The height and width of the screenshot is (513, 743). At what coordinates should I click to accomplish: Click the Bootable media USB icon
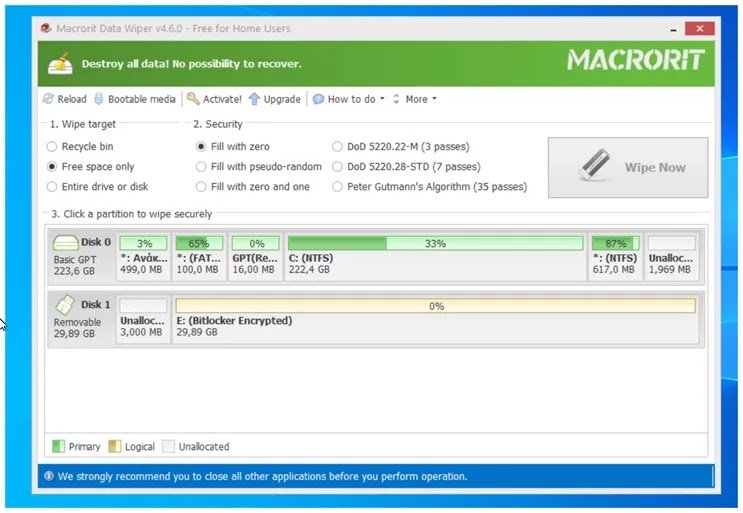99,99
